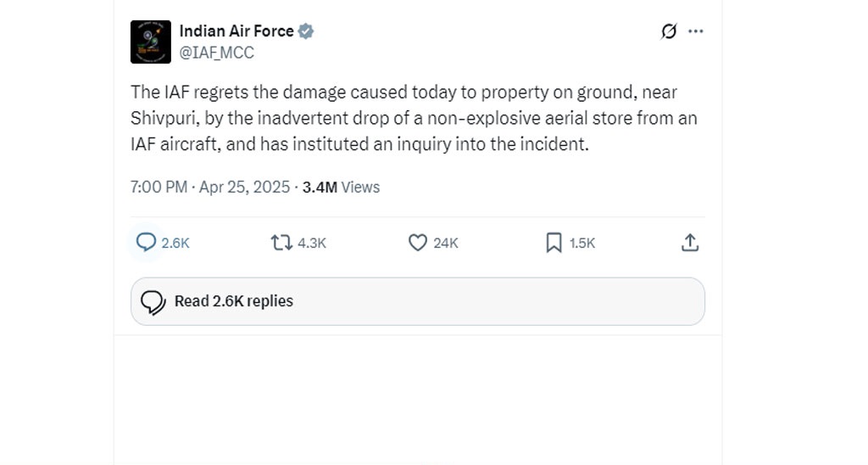The image size is (868, 465).
Task: Click the blue verified badge
Action: click(x=305, y=31)
